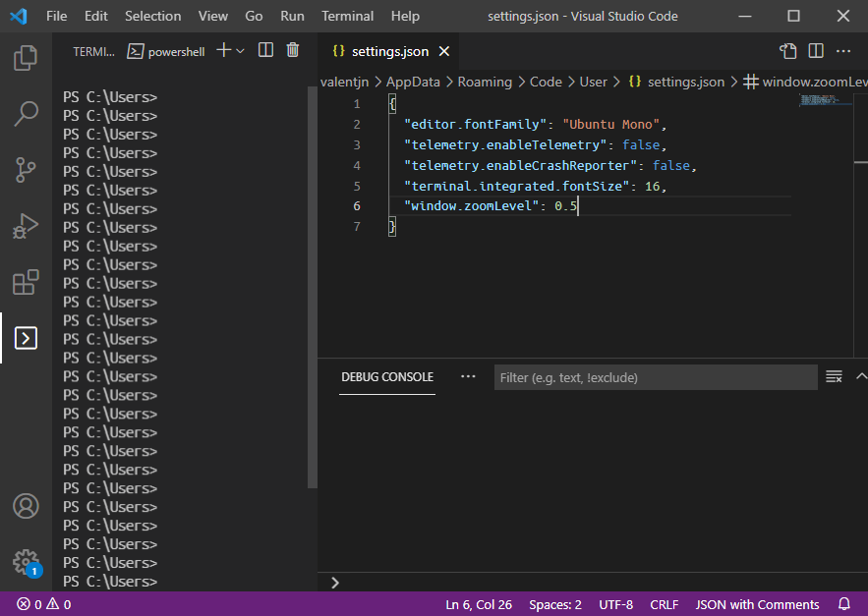This screenshot has height=616, width=868.
Task: Change end of line sequence CRLF
Action: [665, 605]
